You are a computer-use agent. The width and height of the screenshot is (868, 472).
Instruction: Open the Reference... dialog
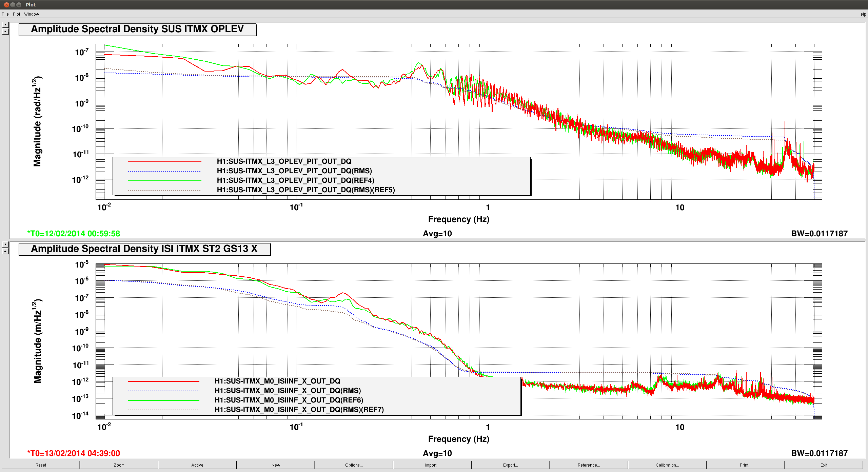(x=589, y=465)
